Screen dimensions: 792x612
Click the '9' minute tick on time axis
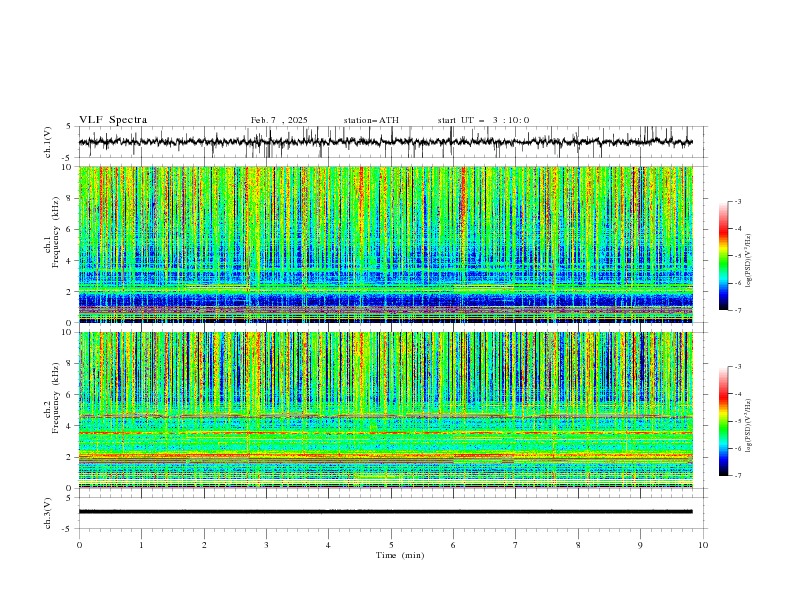pos(640,545)
